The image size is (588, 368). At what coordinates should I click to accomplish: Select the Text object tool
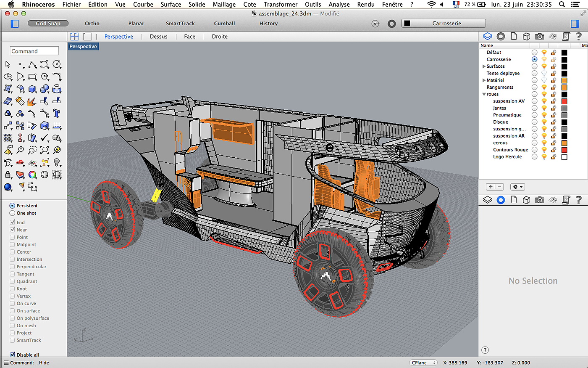[57, 114]
